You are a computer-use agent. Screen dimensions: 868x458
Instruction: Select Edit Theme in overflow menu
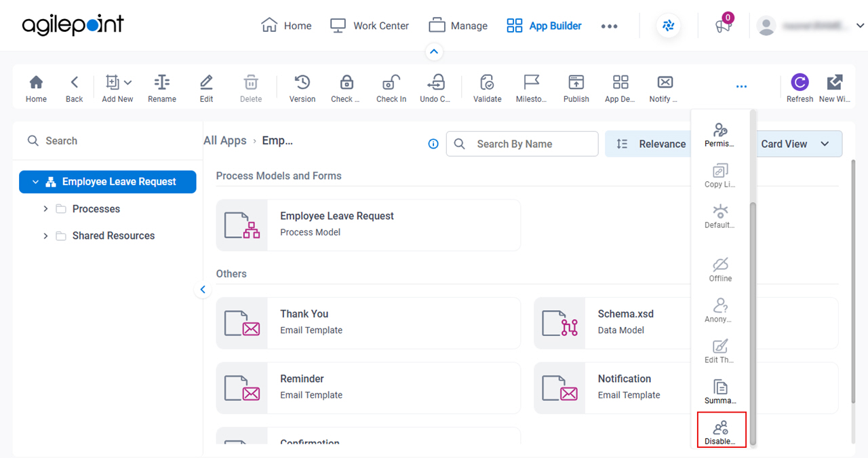coord(719,351)
